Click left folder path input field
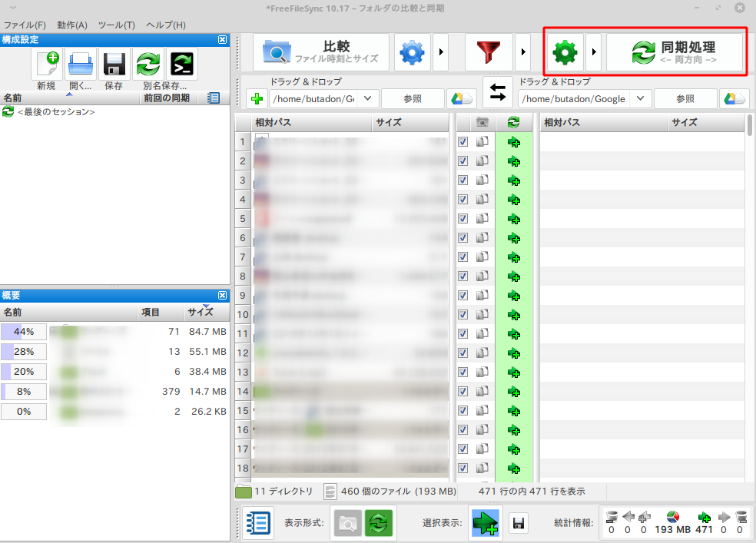Image resolution: width=756 pixels, height=543 pixels. click(x=314, y=99)
